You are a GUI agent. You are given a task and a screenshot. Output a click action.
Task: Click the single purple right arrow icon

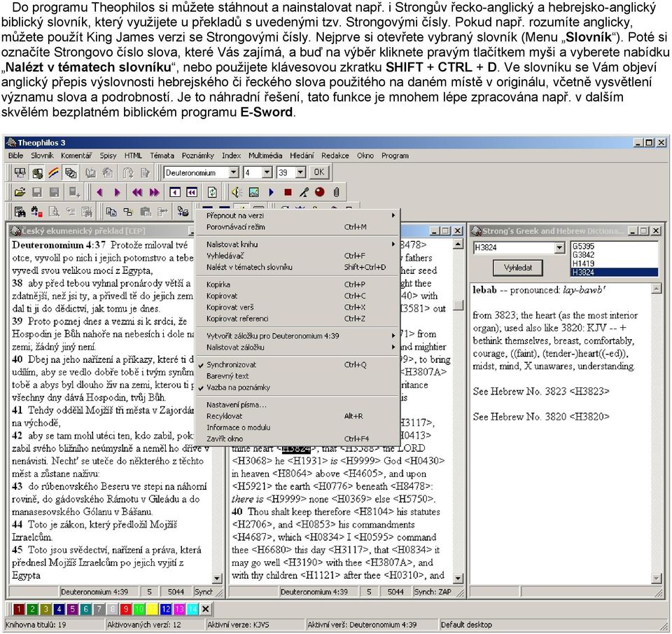tap(117, 193)
